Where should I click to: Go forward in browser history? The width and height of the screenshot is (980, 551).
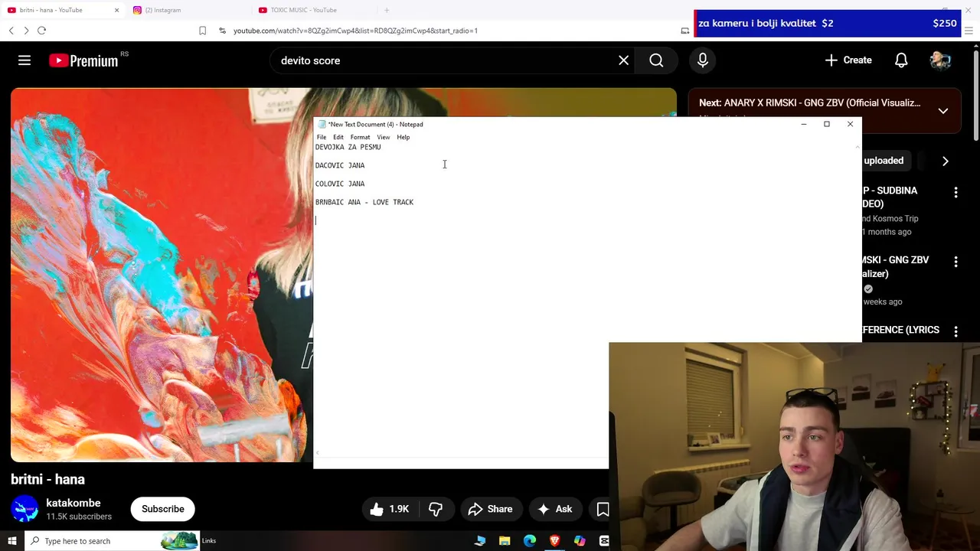click(x=26, y=31)
